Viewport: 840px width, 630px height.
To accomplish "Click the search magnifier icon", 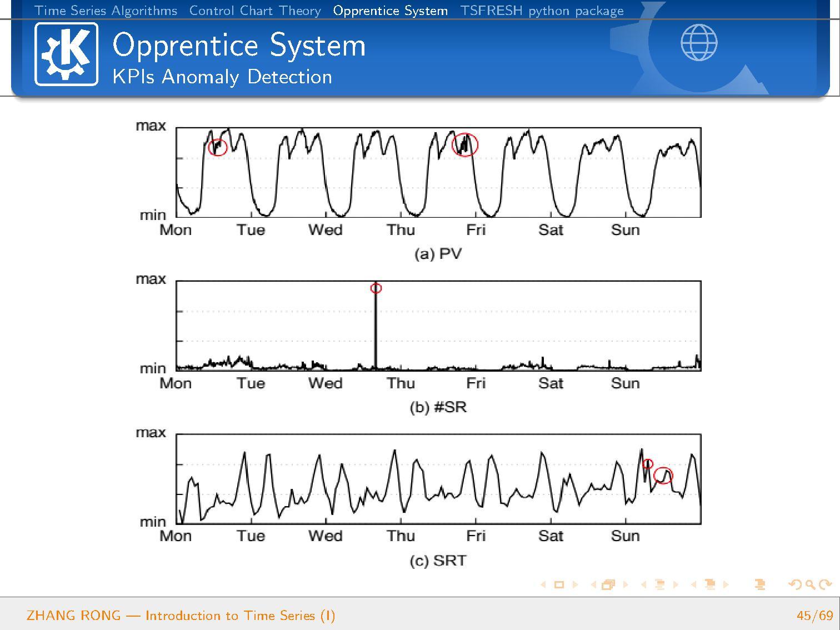I will point(811,585).
